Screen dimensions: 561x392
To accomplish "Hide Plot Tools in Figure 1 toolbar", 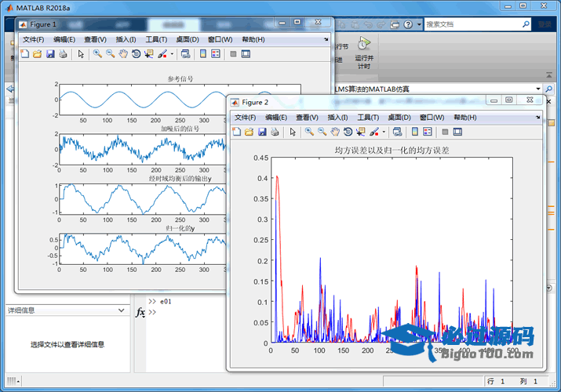I will pos(233,54).
